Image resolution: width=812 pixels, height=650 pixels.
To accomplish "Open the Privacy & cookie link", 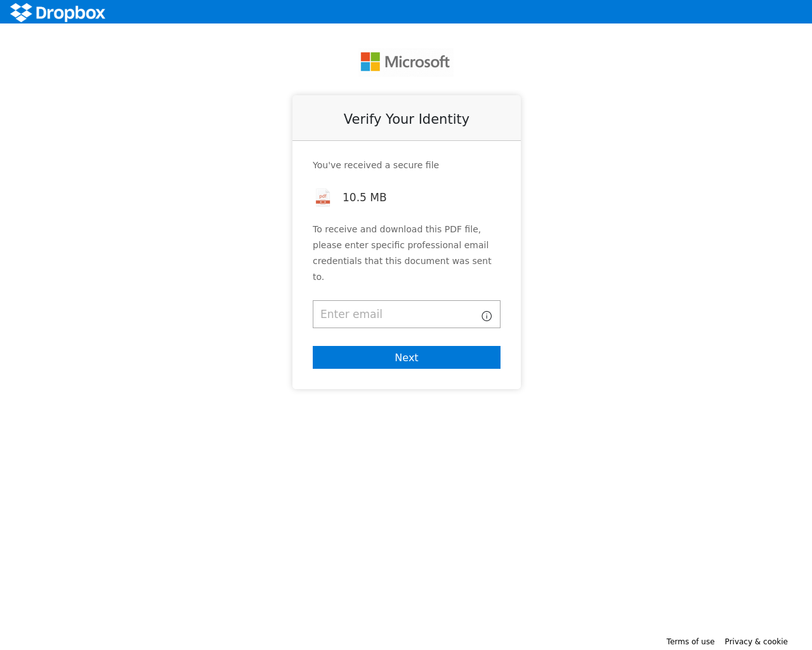I will point(756,642).
